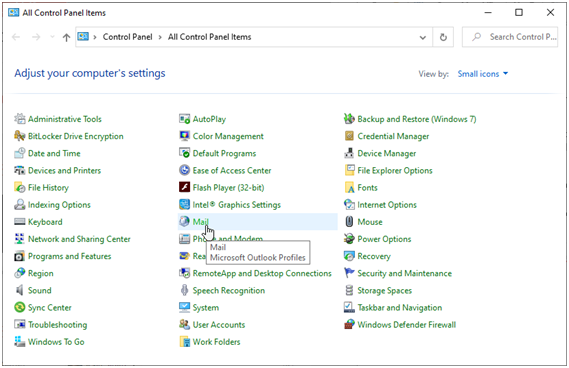
Task: Open the Sound speaker icon
Action: click(20, 290)
